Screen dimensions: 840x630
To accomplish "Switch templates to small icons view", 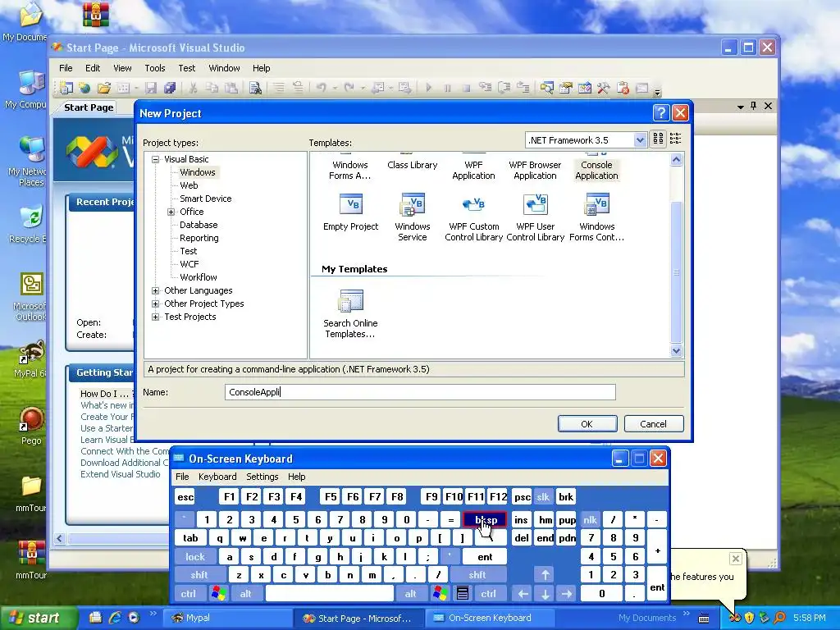I will pos(675,139).
